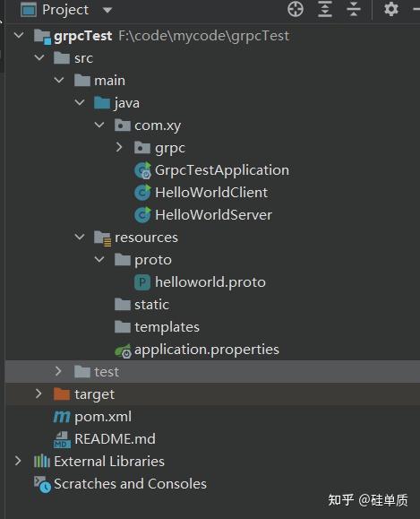This screenshot has height=519, width=420.
Task: Click the HelloWorldClient class icon
Action: pos(143,193)
